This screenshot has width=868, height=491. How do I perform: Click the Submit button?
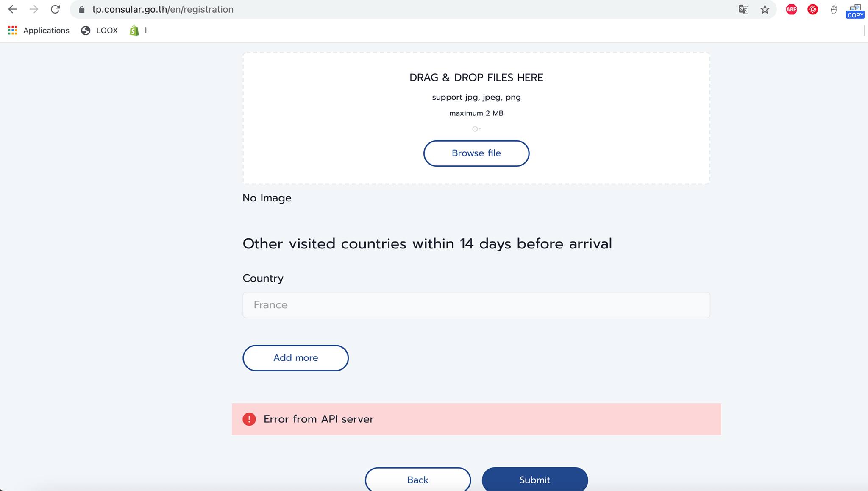click(535, 480)
